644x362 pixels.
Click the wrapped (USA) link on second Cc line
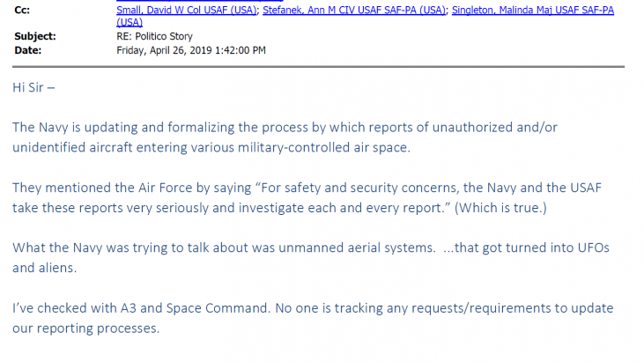[x=130, y=22]
